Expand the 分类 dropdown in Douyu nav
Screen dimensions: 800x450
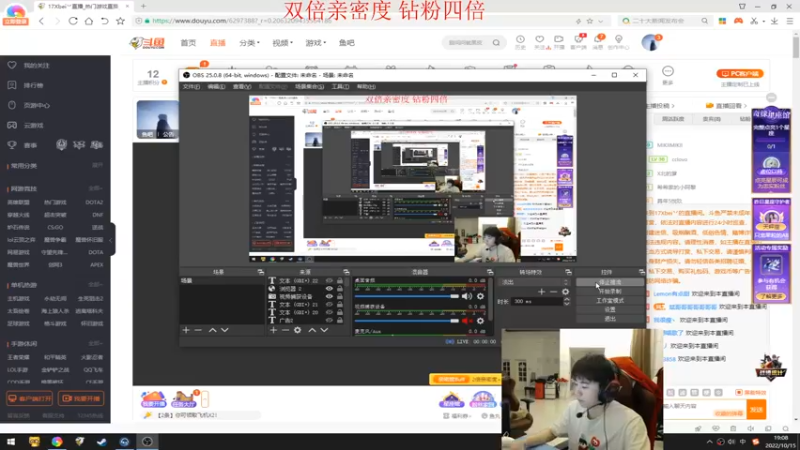pos(249,43)
